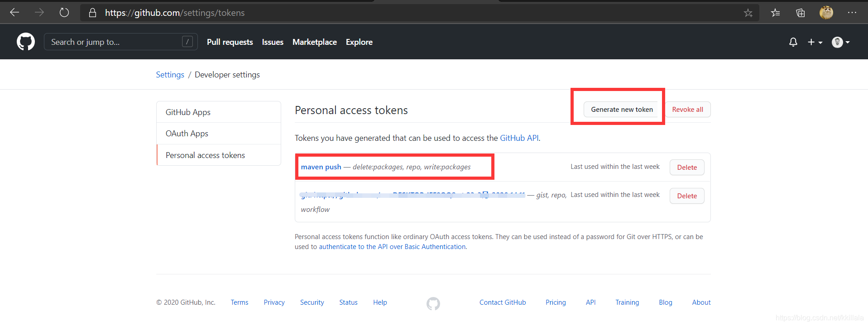The width and height of the screenshot is (868, 326).
Task: Delete the gist, repo, workflow token
Action: click(687, 196)
